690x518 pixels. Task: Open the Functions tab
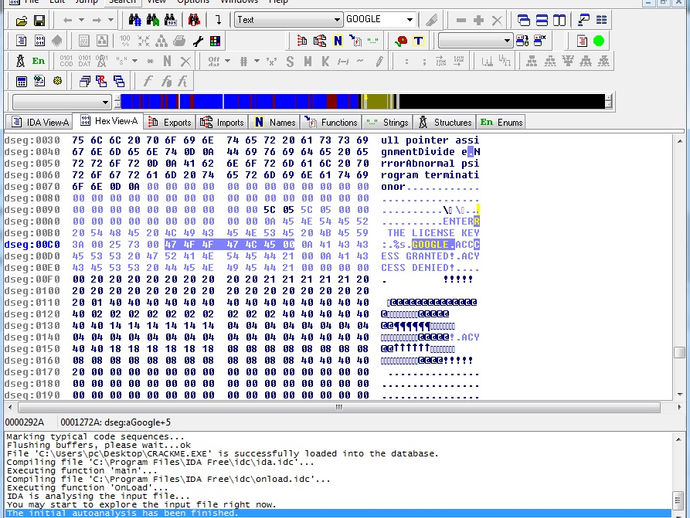[x=331, y=122]
